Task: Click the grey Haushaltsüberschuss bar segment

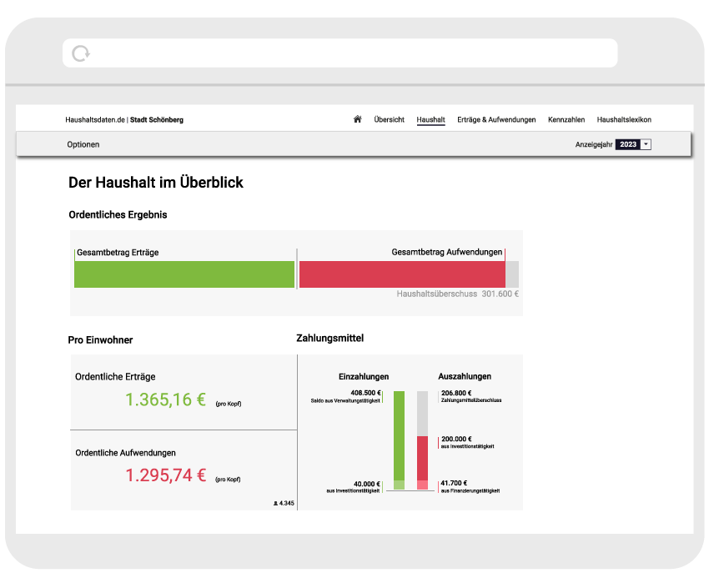Action: pos(512,274)
